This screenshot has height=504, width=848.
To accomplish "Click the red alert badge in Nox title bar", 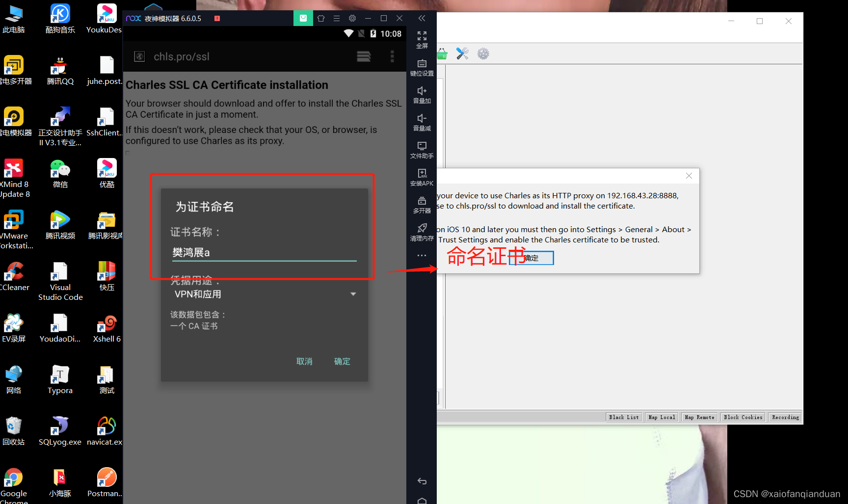I will pyautogui.click(x=217, y=18).
